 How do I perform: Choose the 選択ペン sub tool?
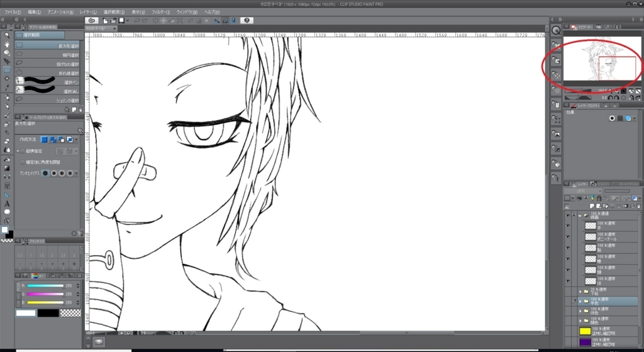point(48,82)
